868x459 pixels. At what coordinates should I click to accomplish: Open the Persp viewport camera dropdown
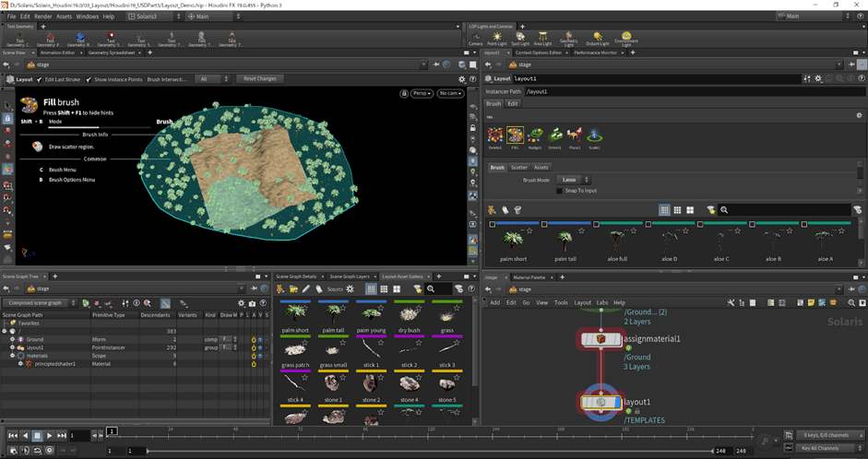tap(420, 93)
